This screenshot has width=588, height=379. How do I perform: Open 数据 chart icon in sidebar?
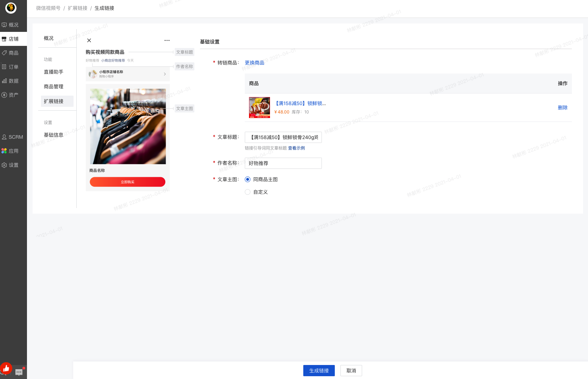click(5, 81)
